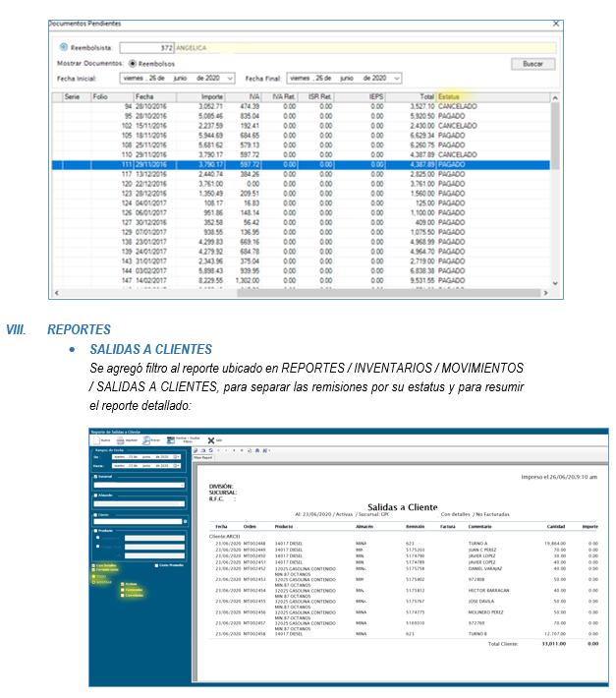Image resolution: width=616 pixels, height=698 pixels.
Task: Close the Documentos Pendientes window
Action: pos(556,24)
